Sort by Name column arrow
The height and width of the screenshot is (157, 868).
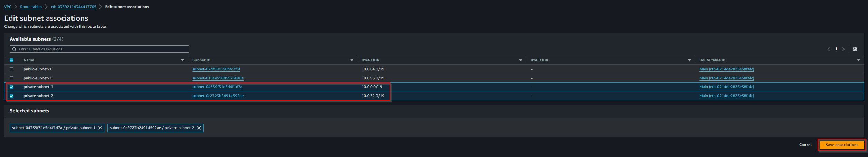click(182, 60)
